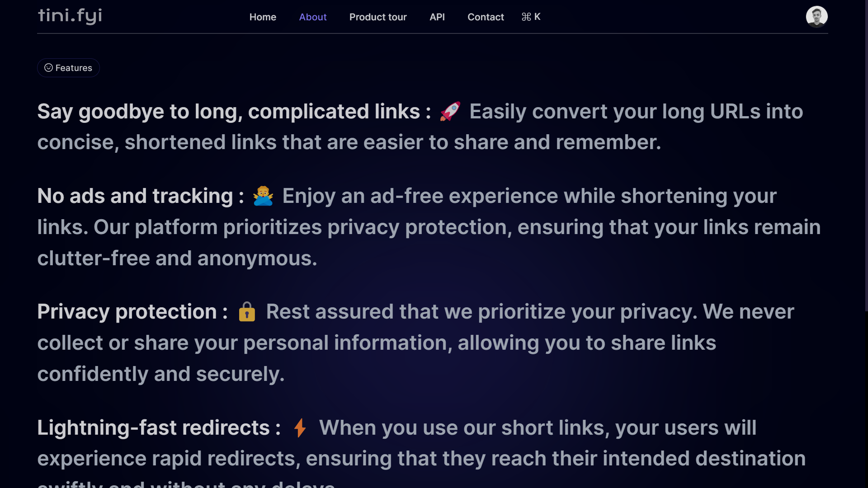Click the 'Say goodbye to long, complicated links' heading
Image resolution: width=868 pixels, height=488 pixels.
pos(228,112)
